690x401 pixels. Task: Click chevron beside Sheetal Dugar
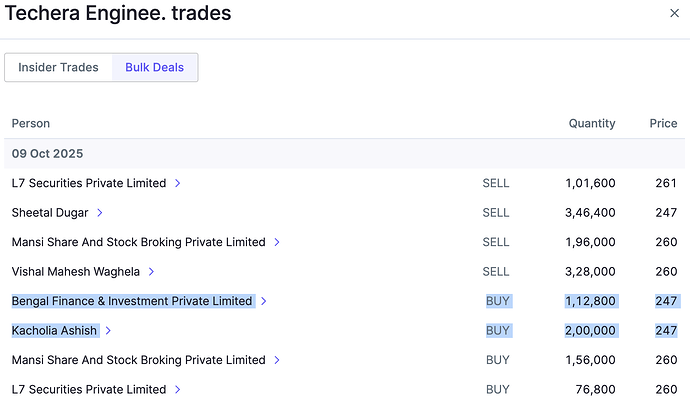tap(100, 213)
